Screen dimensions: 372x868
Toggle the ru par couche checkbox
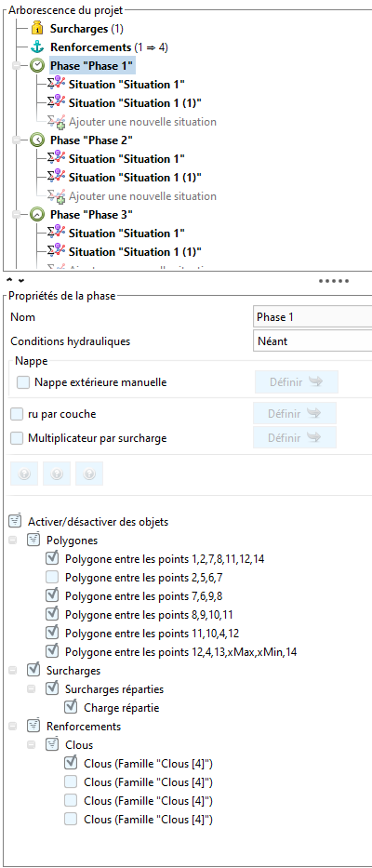[x=17, y=413]
